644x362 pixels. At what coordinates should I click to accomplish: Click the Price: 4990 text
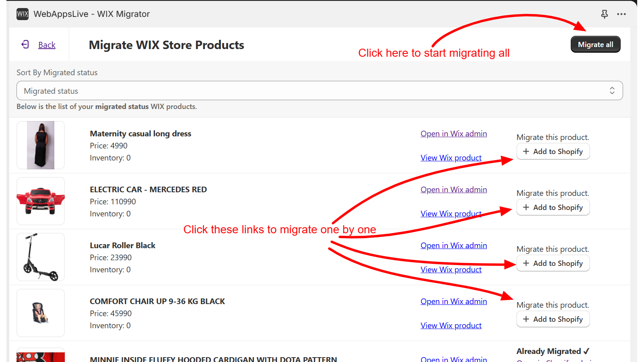click(x=108, y=146)
